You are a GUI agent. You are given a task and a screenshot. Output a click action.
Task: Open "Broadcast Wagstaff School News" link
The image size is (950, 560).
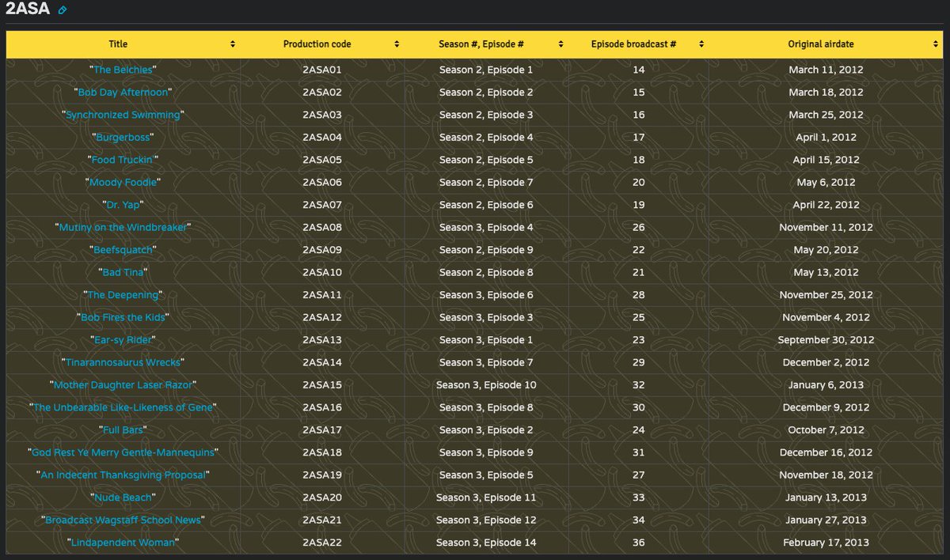click(x=123, y=520)
